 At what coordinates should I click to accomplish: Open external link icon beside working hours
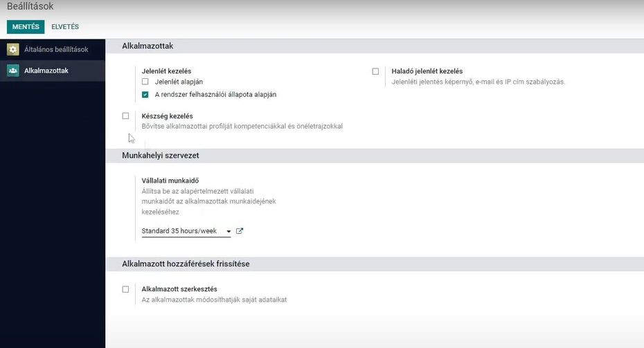tap(240, 231)
